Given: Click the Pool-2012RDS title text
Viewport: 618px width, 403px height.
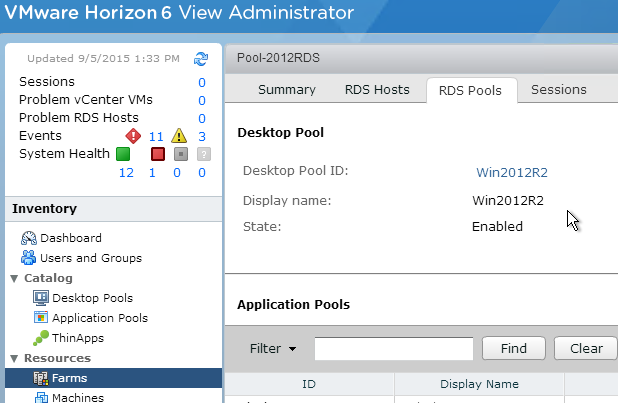Looking at the screenshot, I should pos(278,58).
